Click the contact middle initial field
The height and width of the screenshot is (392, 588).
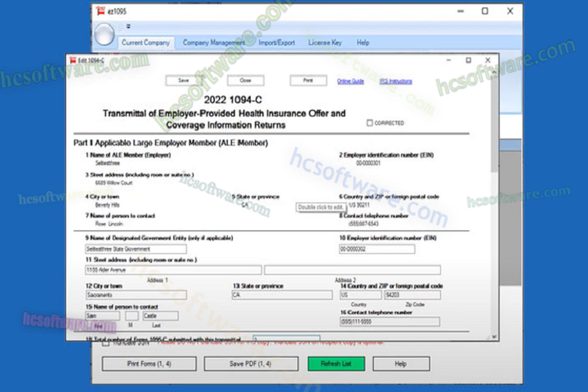(x=131, y=316)
